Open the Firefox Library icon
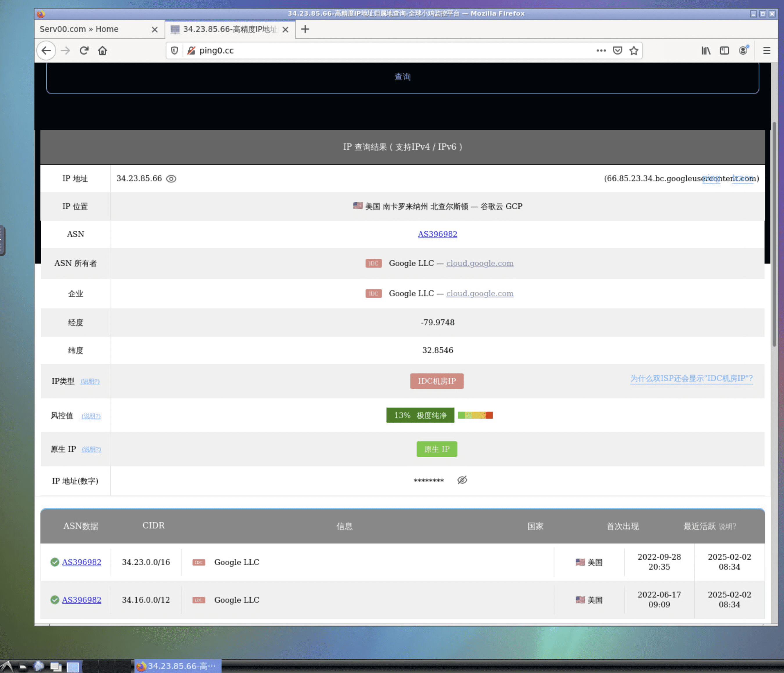 click(x=706, y=50)
